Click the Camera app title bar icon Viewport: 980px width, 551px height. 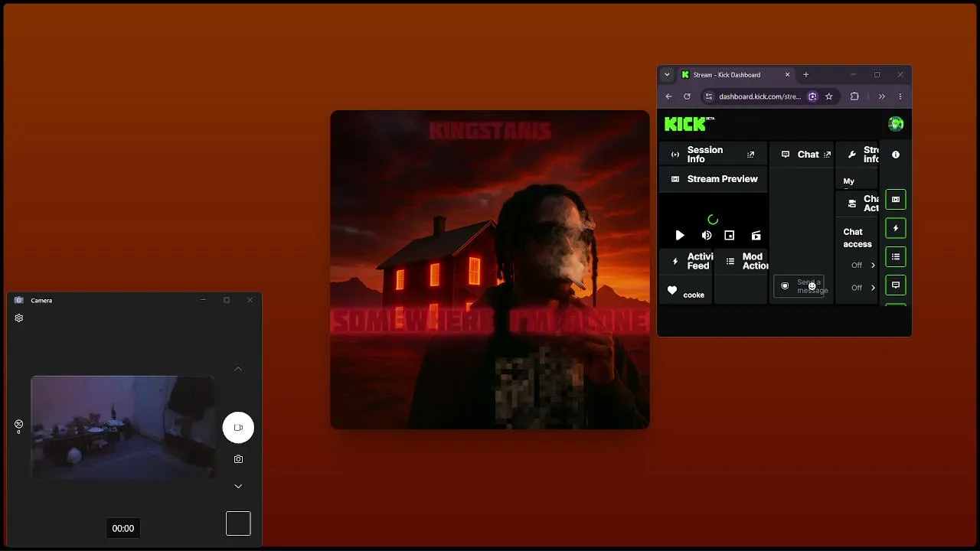click(19, 300)
